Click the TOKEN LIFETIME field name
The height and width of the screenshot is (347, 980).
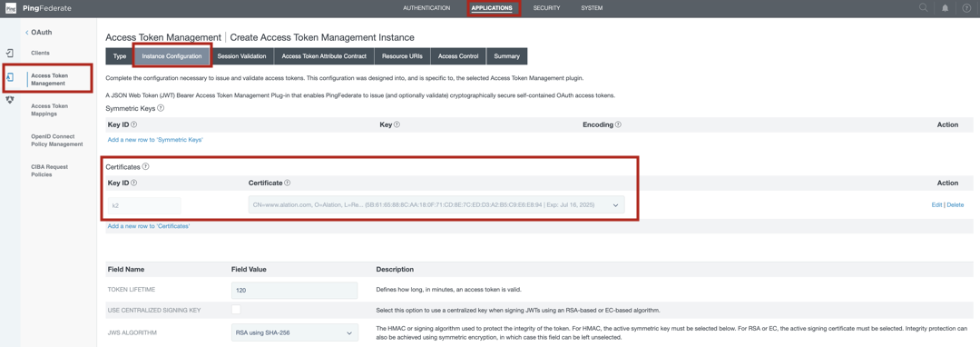[x=132, y=291]
